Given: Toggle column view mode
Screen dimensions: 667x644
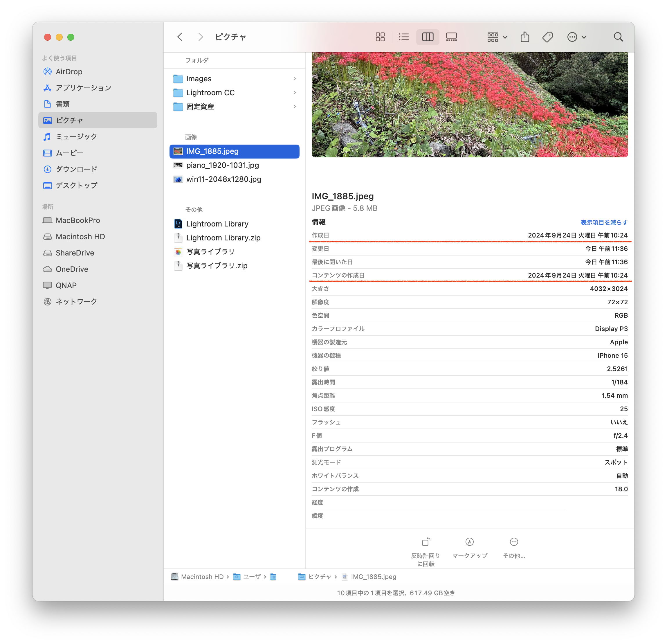Looking at the screenshot, I should click(x=428, y=37).
